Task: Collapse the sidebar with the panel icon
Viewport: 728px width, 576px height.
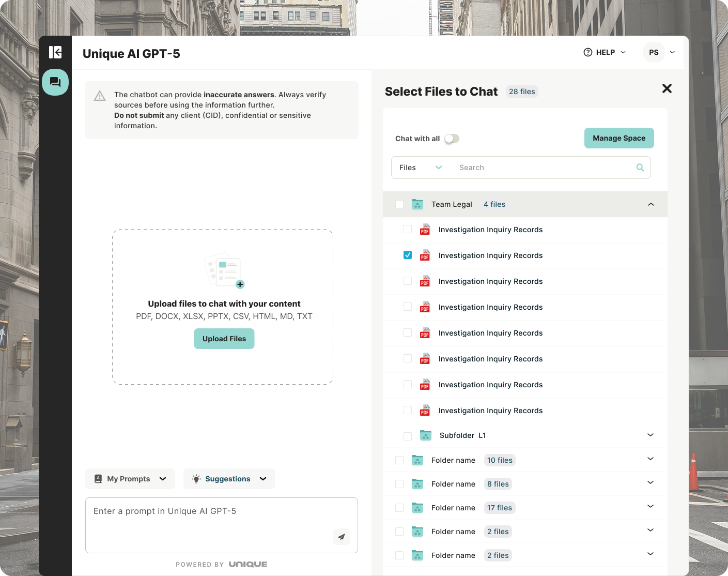Action: pos(55,52)
